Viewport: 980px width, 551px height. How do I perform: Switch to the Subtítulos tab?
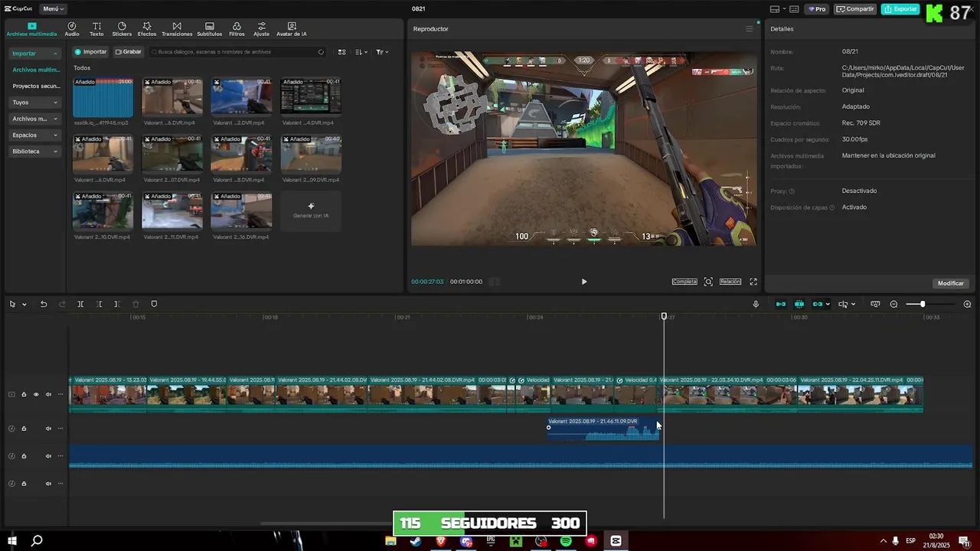click(x=209, y=29)
